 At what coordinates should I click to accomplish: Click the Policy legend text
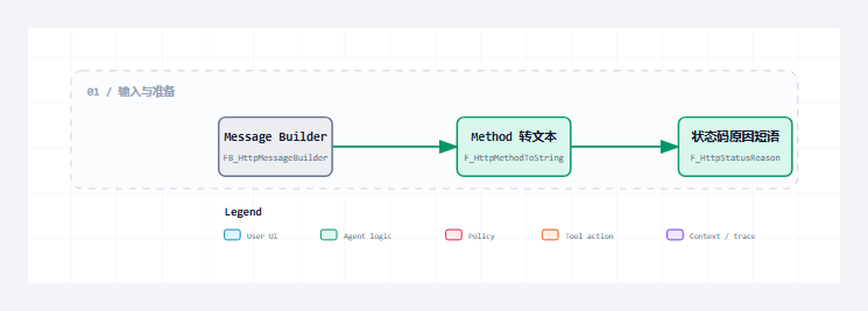point(481,236)
